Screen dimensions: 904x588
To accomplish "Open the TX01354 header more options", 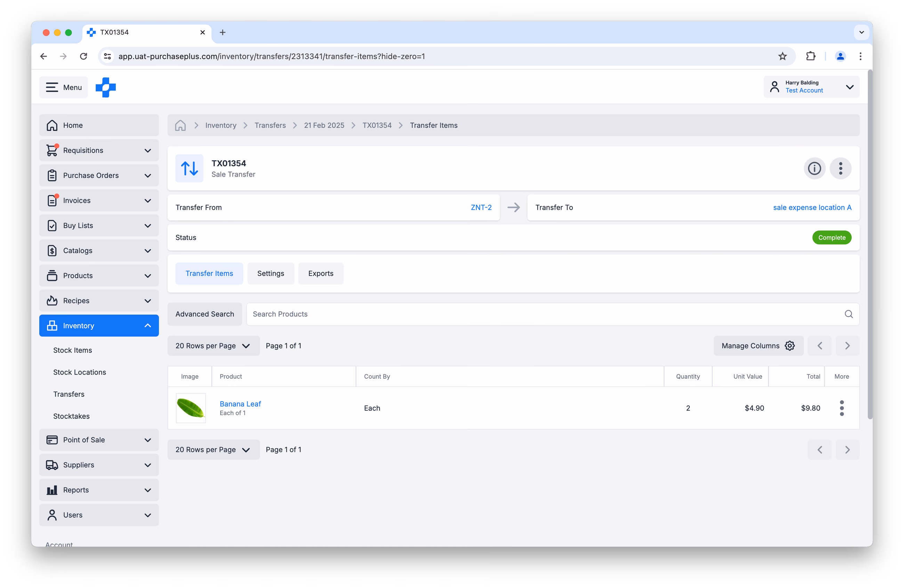I will point(840,168).
